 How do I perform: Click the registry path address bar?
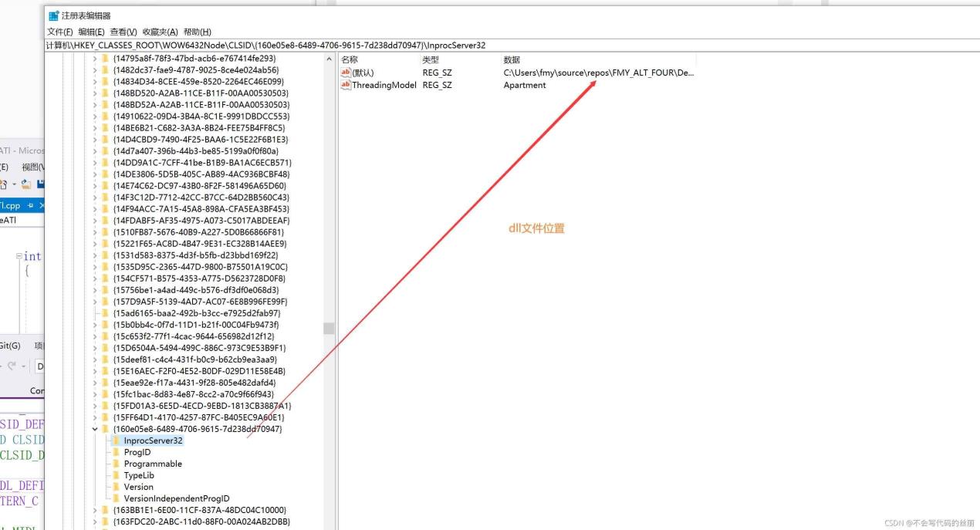512,46
